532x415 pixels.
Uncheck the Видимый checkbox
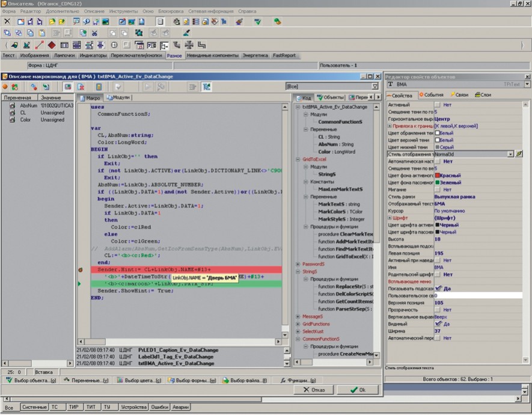pyautogui.click(x=438, y=324)
